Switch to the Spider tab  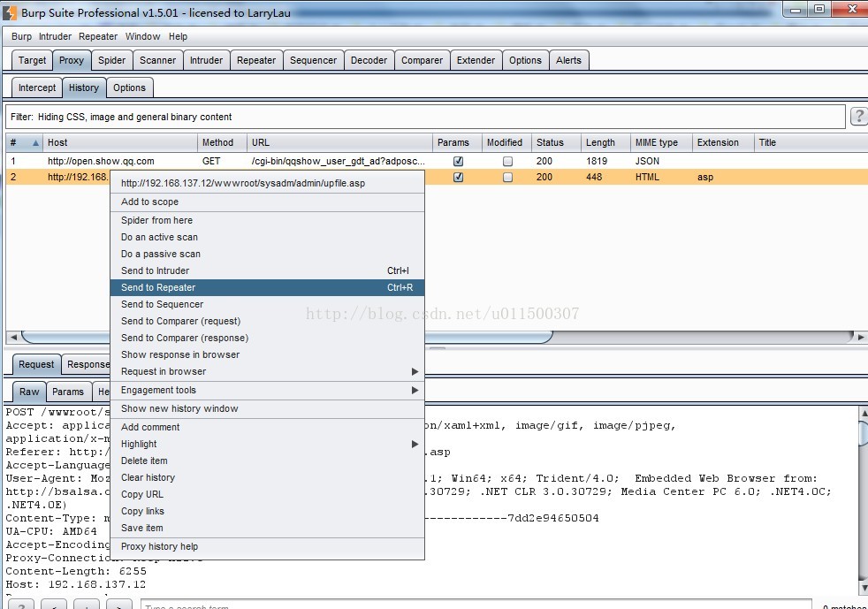pos(112,60)
